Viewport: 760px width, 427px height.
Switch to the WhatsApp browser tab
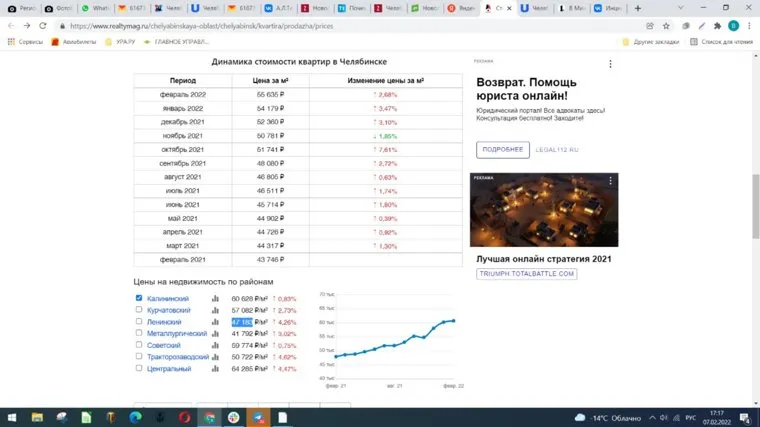click(95, 8)
